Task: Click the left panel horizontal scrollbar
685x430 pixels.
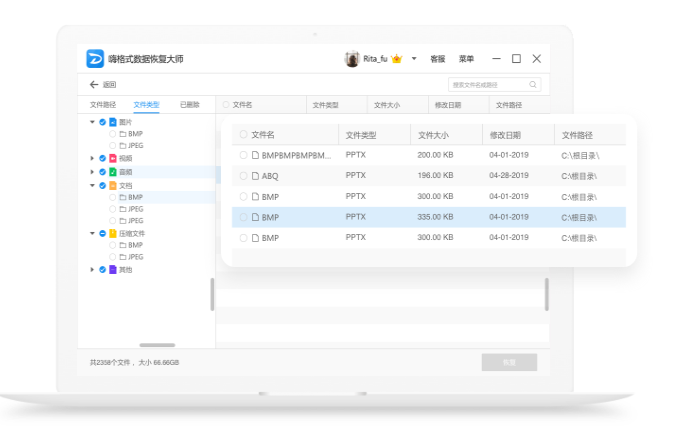Action: pos(157,345)
